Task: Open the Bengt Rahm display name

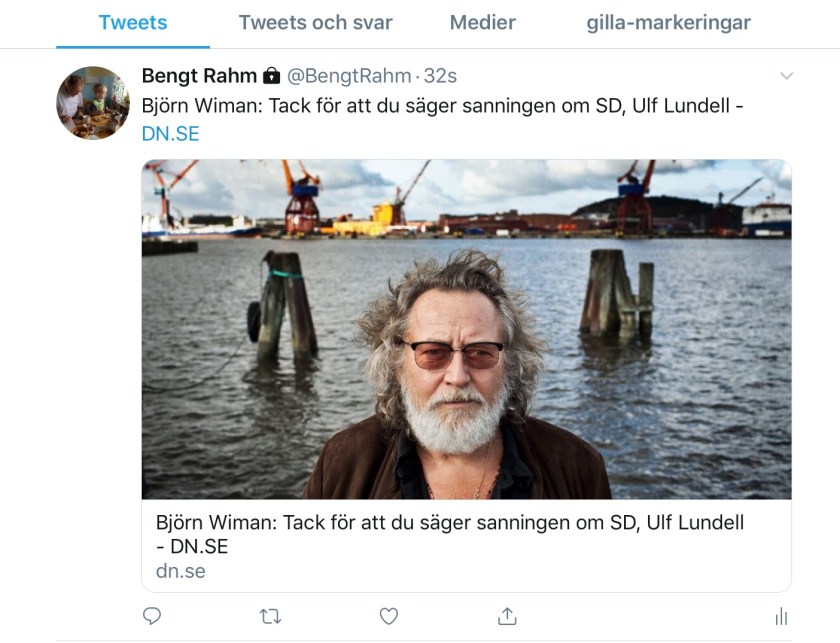Action: 199,76
